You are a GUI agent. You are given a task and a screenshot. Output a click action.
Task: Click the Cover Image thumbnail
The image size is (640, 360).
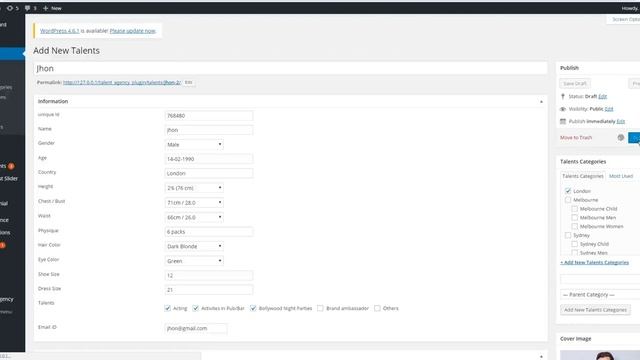coord(600,355)
